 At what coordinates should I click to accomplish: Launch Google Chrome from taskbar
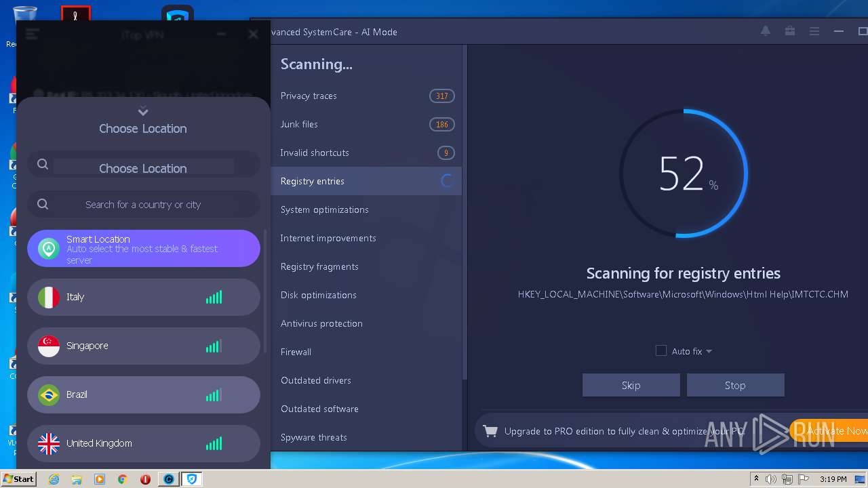tap(123, 479)
